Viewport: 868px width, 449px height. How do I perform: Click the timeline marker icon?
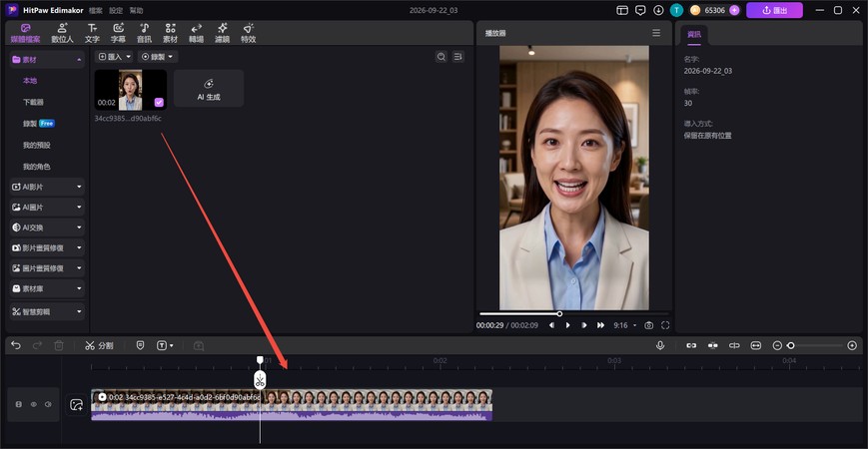point(140,345)
